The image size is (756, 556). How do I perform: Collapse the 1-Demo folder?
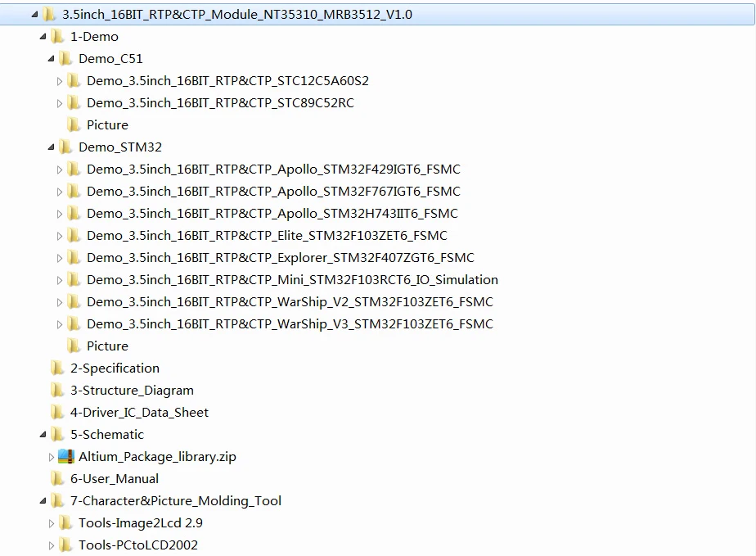[43, 37]
